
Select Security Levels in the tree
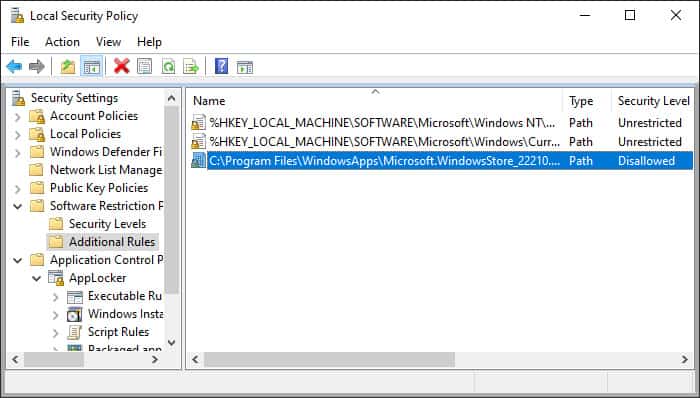point(107,224)
